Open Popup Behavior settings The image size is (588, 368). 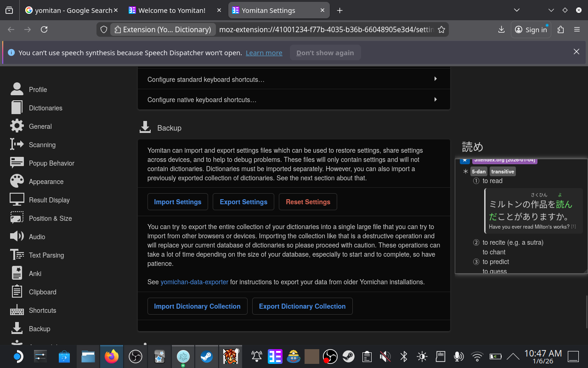point(51,163)
